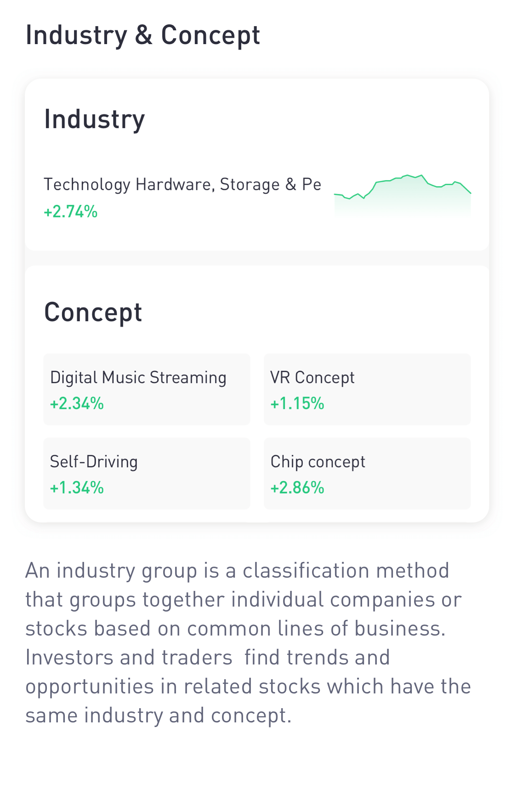Open the VR Concept tile
Screen dimensions: 517x812
pyautogui.click(x=367, y=389)
